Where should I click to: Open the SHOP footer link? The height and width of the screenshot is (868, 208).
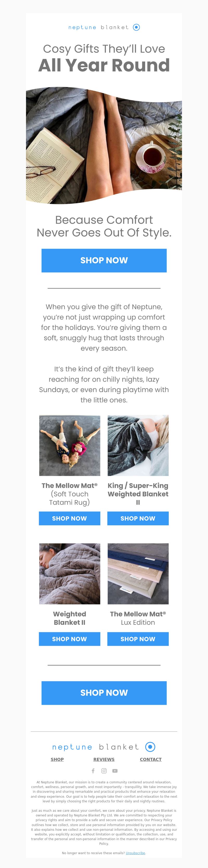(x=57, y=759)
